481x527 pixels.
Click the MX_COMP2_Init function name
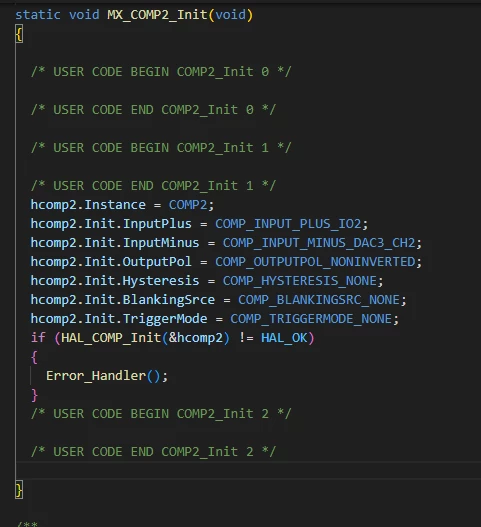coord(157,15)
